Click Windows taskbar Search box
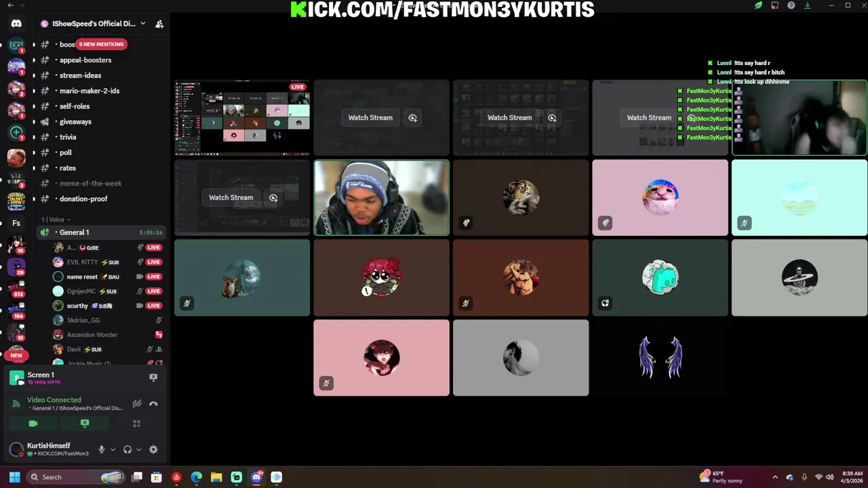The width and height of the screenshot is (868, 488). (x=77, y=477)
